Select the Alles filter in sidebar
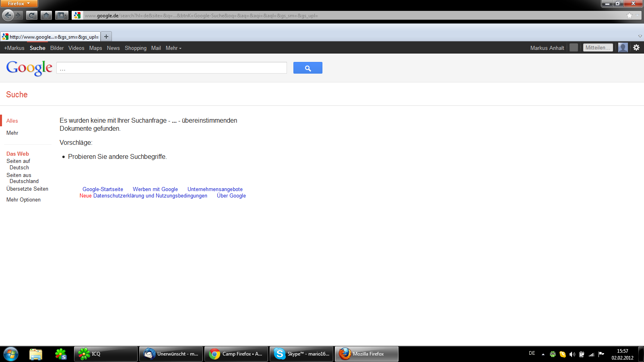This screenshot has width=644, height=362. pos(12,121)
